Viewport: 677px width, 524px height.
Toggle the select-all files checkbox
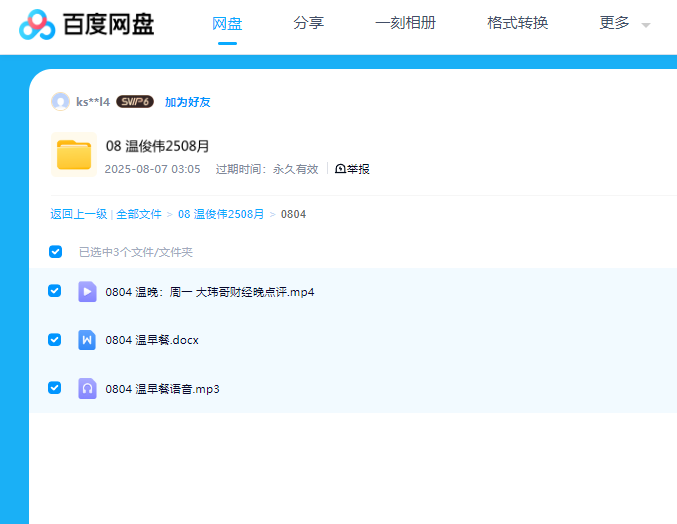coord(56,252)
